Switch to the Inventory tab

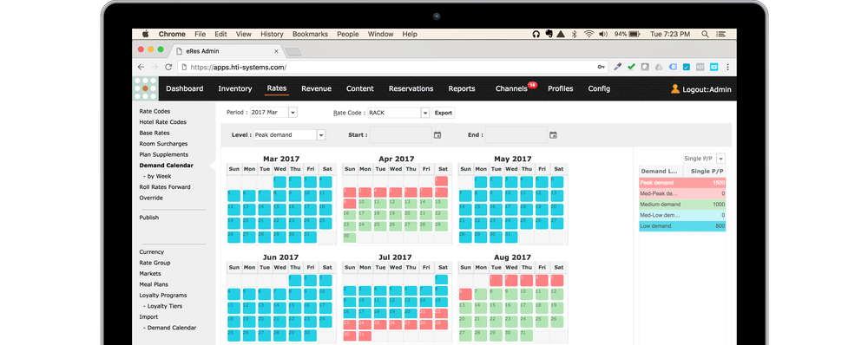tap(234, 88)
